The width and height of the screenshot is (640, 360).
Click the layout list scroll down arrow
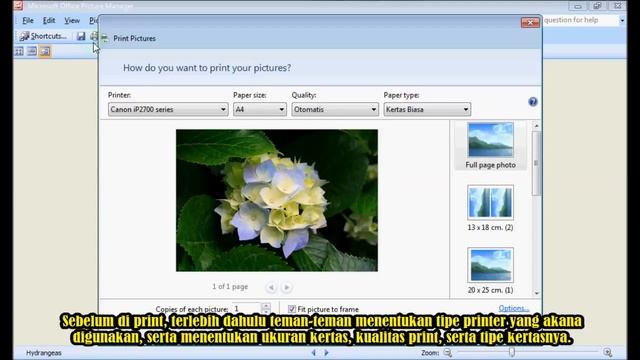pos(536,293)
